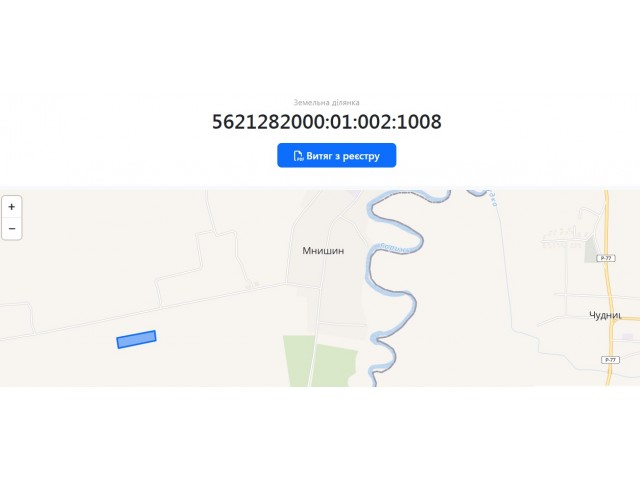Click the green forest area on map
The image size is (640, 480).
point(298,361)
